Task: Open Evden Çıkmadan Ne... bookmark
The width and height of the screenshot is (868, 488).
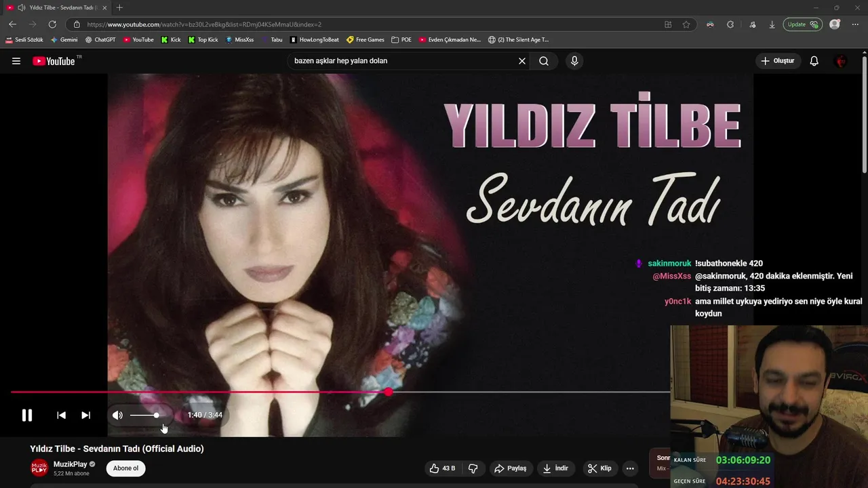Action: tap(450, 40)
